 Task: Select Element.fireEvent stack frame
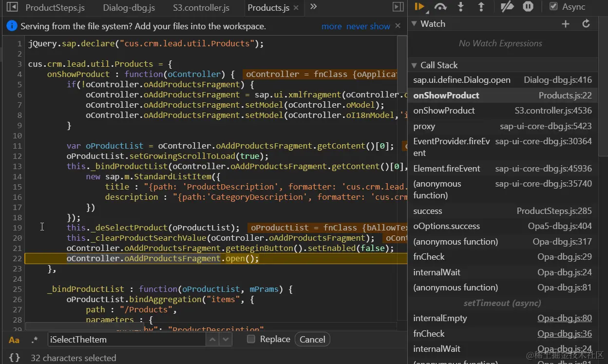click(x=503, y=169)
